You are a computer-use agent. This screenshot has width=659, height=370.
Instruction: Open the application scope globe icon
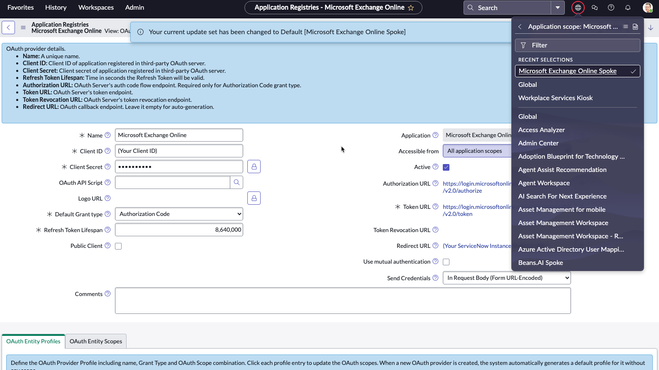(x=578, y=8)
